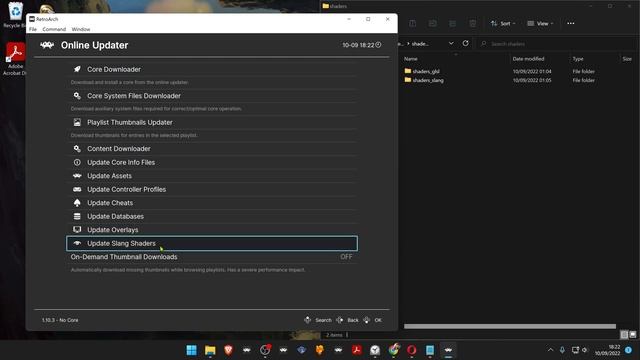The width and height of the screenshot is (640, 360).
Task: Click the Rename icon in File Explorer toolbar
Action: [x=433, y=24]
